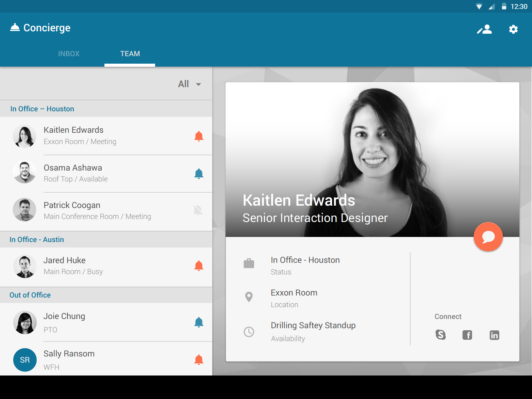The height and width of the screenshot is (399, 532).
Task: Click the In Office – Houston section header
Action: pyautogui.click(x=106, y=109)
